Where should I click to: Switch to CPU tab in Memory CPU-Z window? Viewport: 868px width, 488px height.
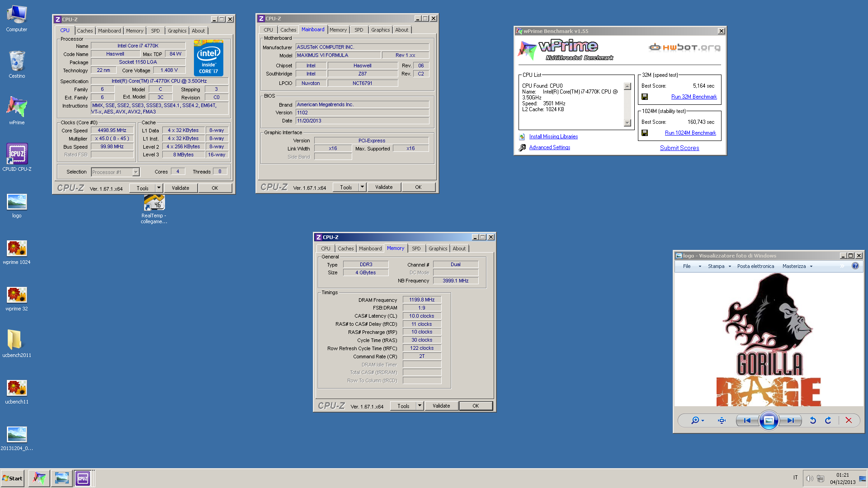[x=325, y=249]
